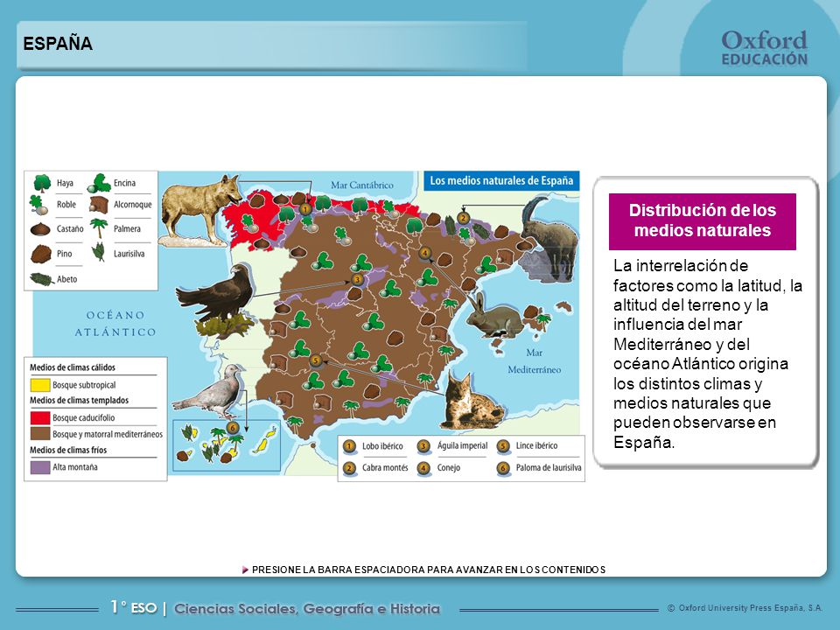
Task: Click map marker 6 over the Canary Islands
Action: 233,427
